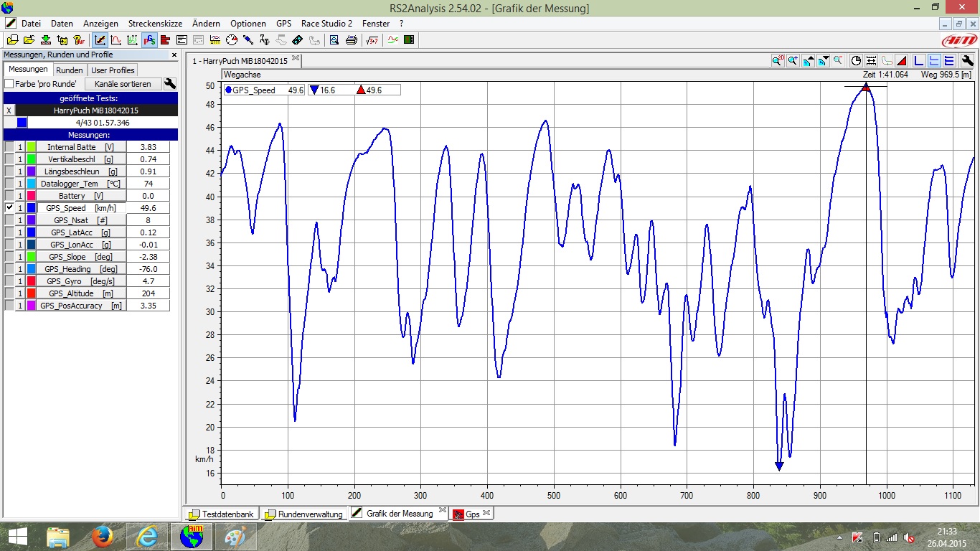
Task: Switch to the Runden tab
Action: pyautogui.click(x=70, y=70)
